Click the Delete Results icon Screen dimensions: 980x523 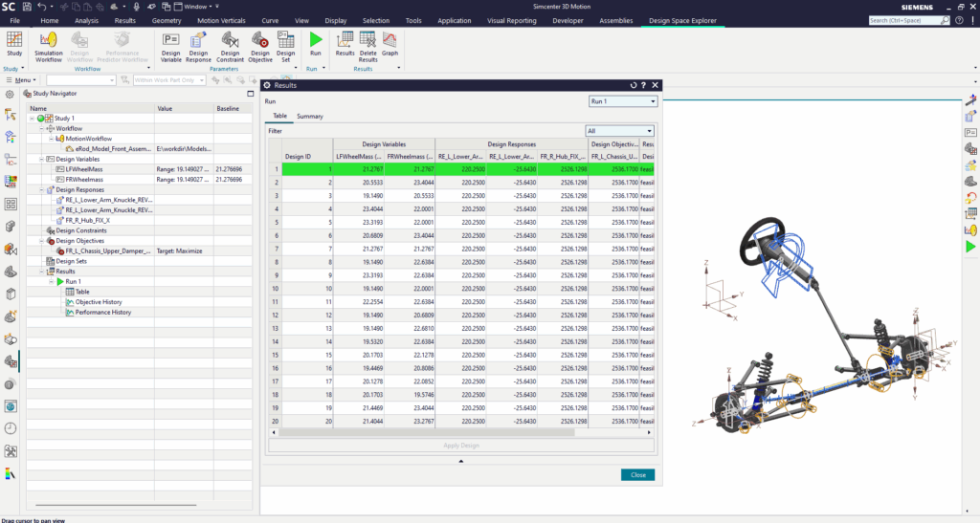point(367,44)
